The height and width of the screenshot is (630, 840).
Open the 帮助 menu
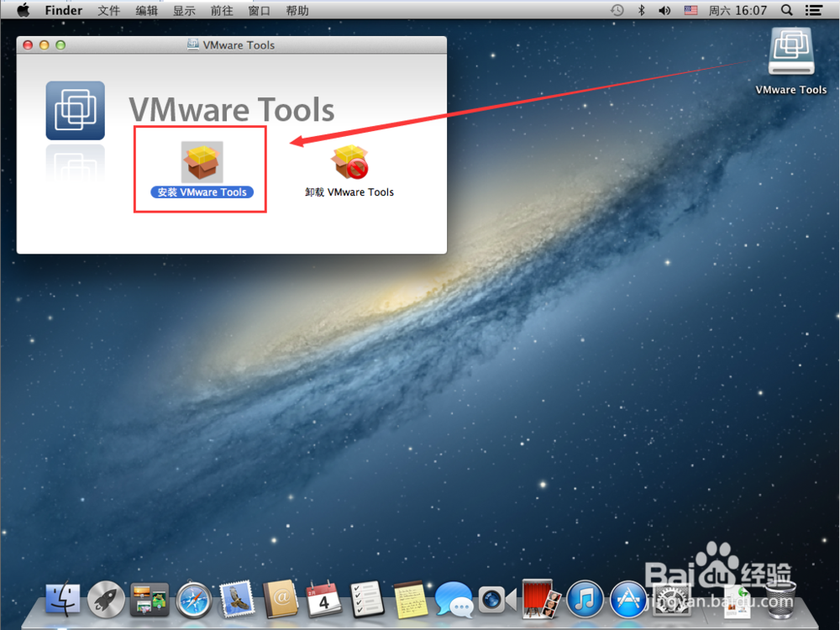click(297, 10)
